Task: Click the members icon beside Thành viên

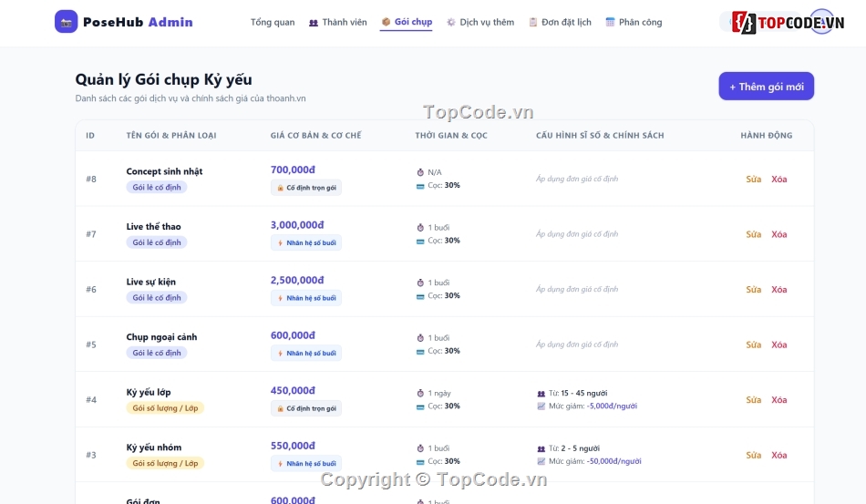Action: click(314, 23)
